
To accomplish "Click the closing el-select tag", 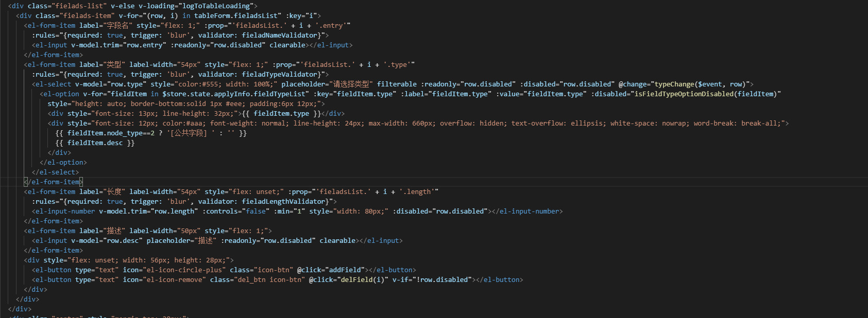I will 56,172.
